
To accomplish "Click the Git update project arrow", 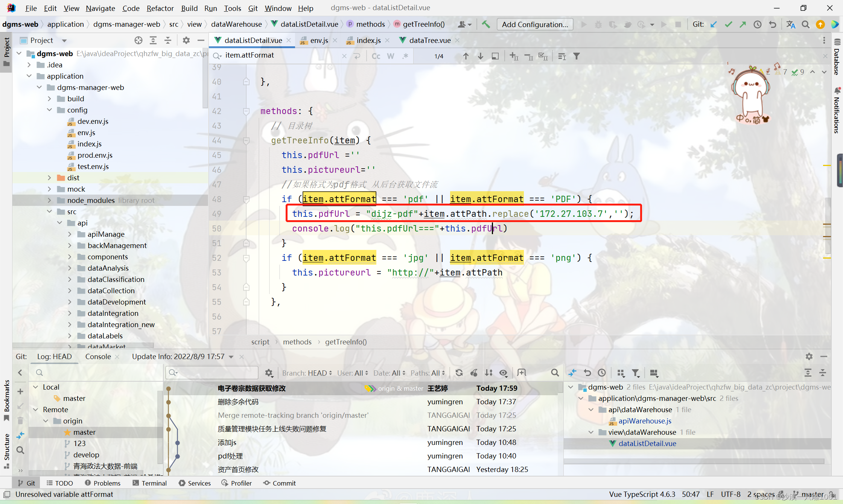I will [714, 24].
